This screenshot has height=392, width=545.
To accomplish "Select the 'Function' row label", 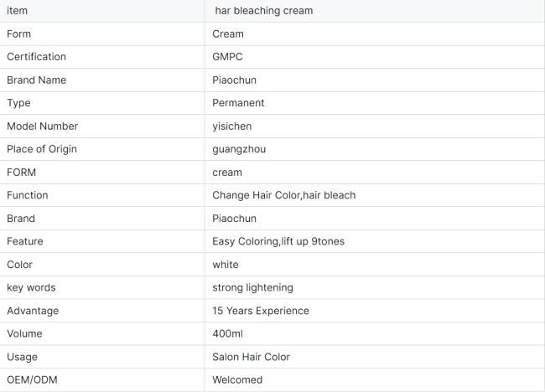I will click(x=28, y=195).
